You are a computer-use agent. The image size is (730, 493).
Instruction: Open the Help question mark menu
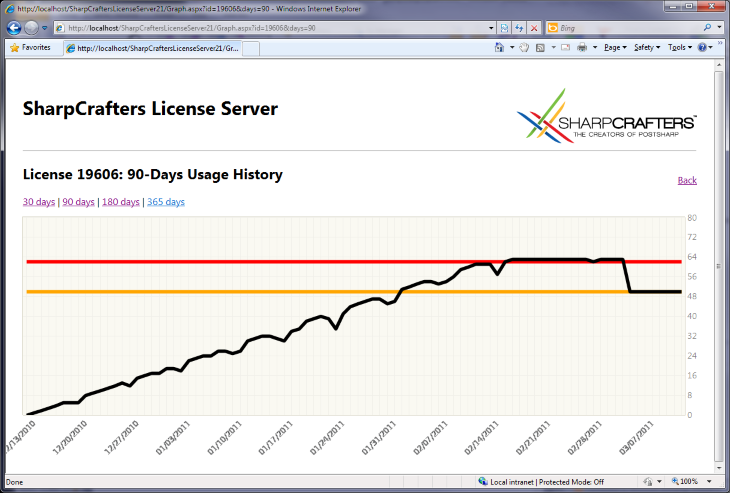click(705, 47)
